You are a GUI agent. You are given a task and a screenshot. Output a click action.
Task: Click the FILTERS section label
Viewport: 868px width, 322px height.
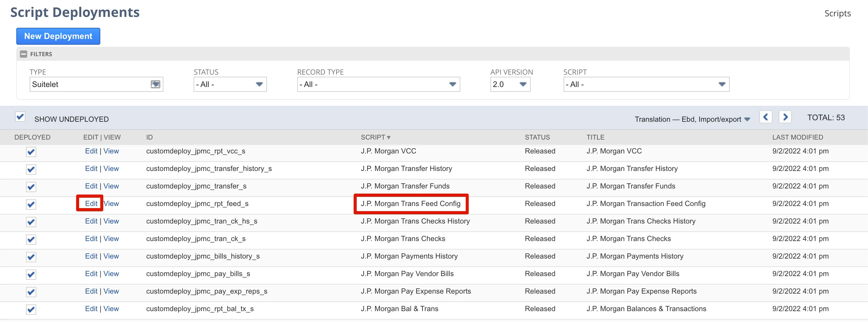41,54
